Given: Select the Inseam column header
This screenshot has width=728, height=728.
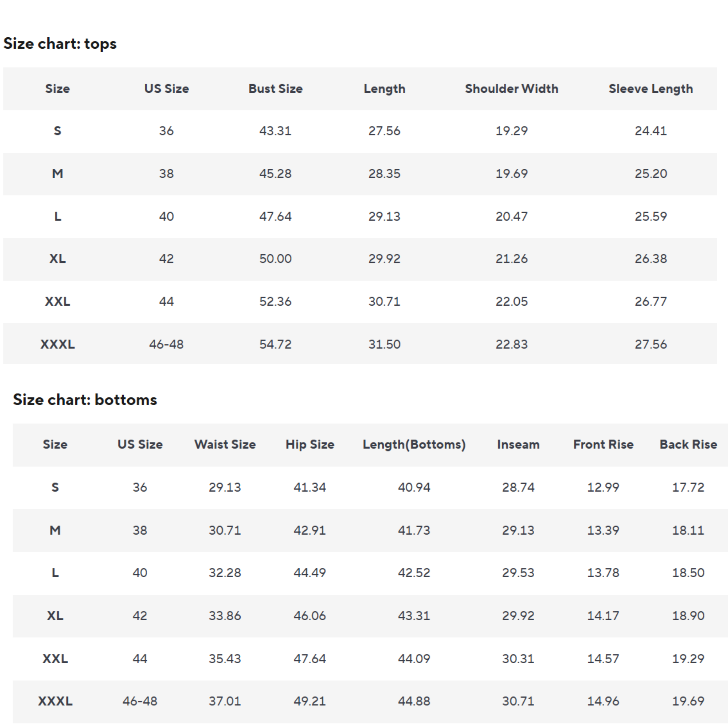Looking at the screenshot, I should (x=518, y=445).
